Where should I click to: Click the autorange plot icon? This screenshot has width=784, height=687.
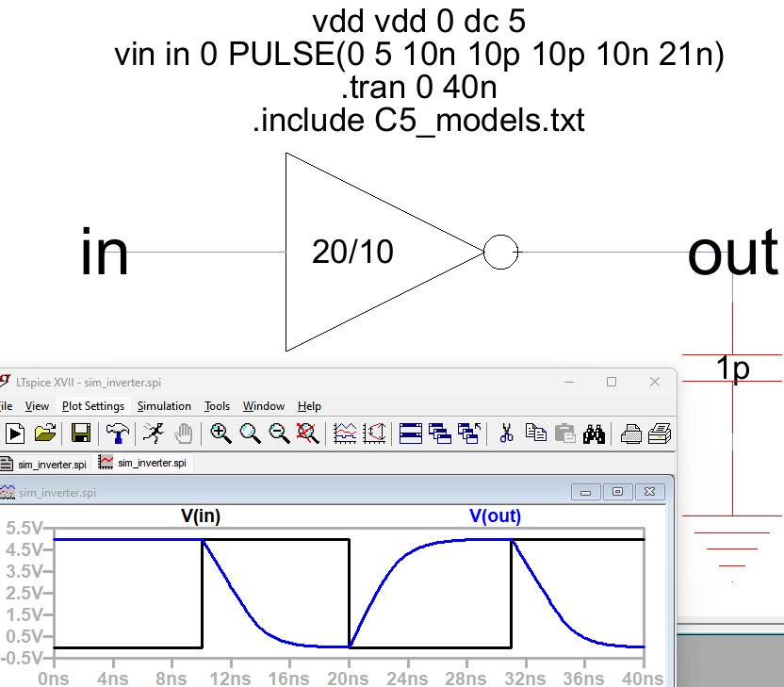[x=346, y=433]
